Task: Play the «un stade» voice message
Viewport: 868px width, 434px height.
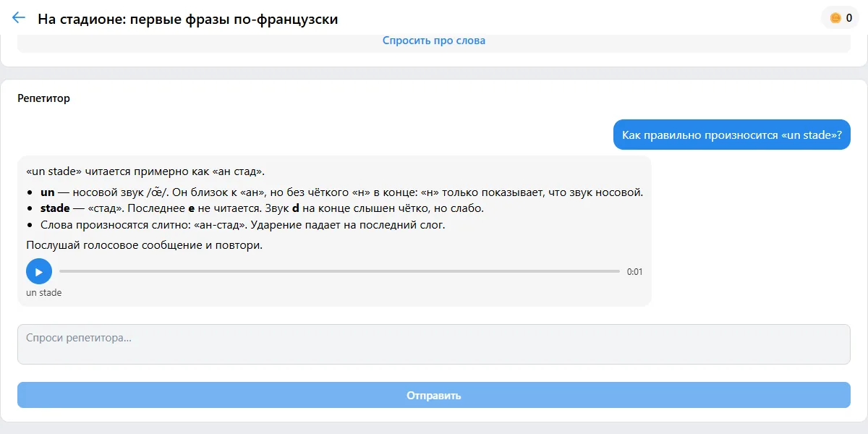Action: pos(39,272)
